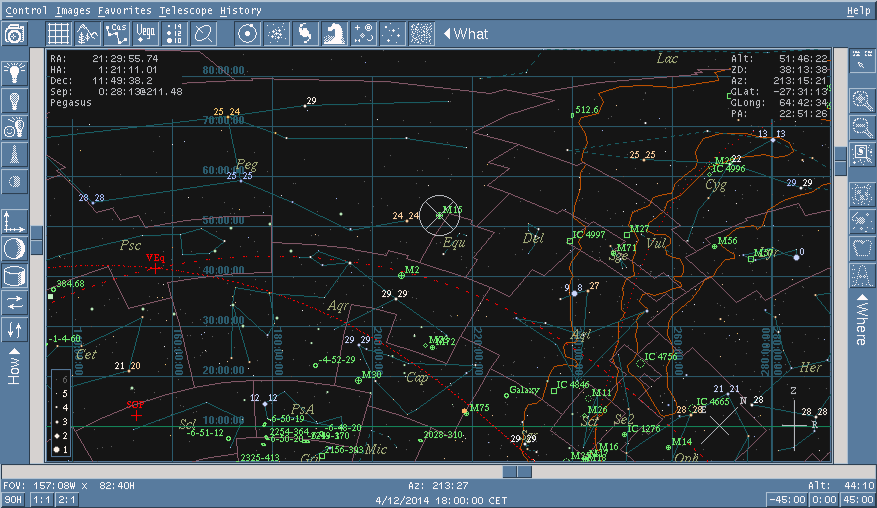This screenshot has height=508, width=877.
Task: Expand the What toolbar arrow
Action: [x=447, y=34]
